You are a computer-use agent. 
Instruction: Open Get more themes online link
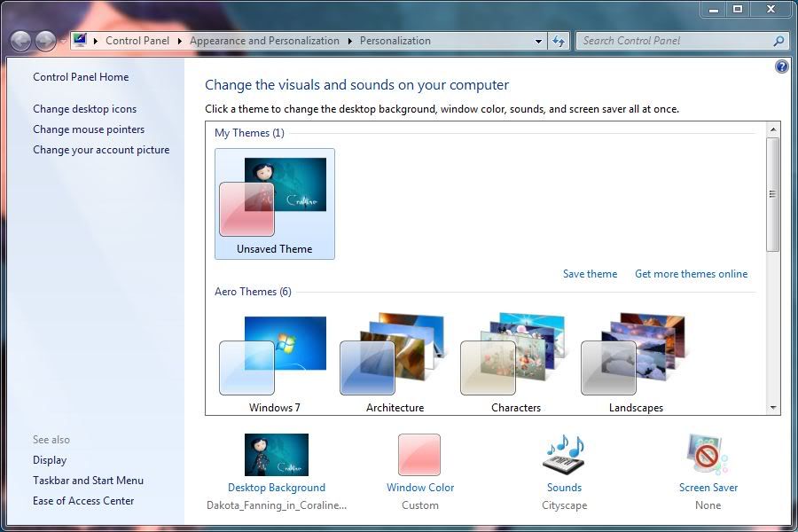691,274
